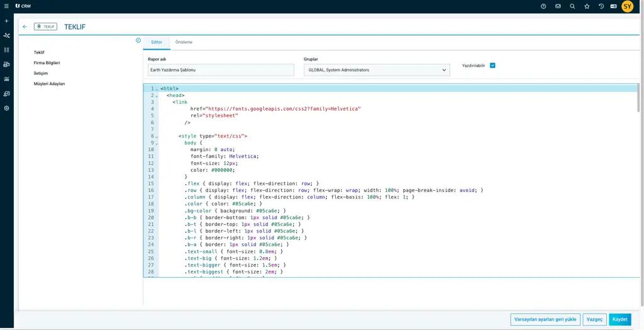Image resolution: width=644 pixels, height=330 pixels.
Task: Click the Gruplar label
Action: (311, 59)
